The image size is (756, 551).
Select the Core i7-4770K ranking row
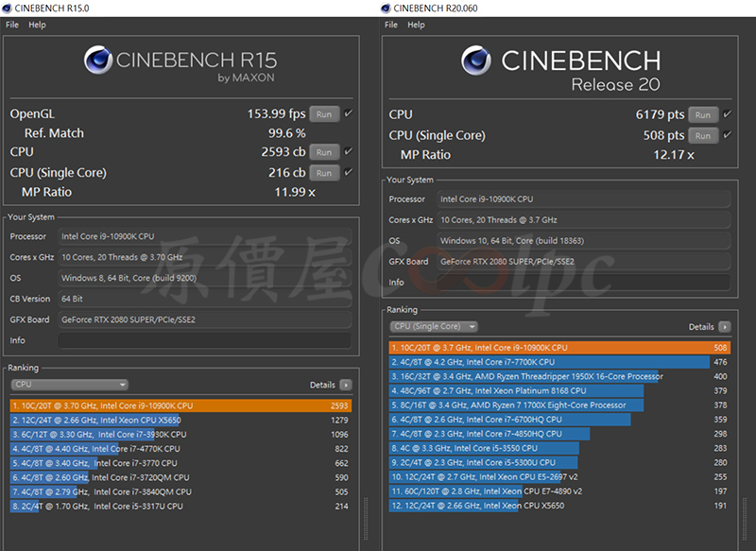[180, 449]
